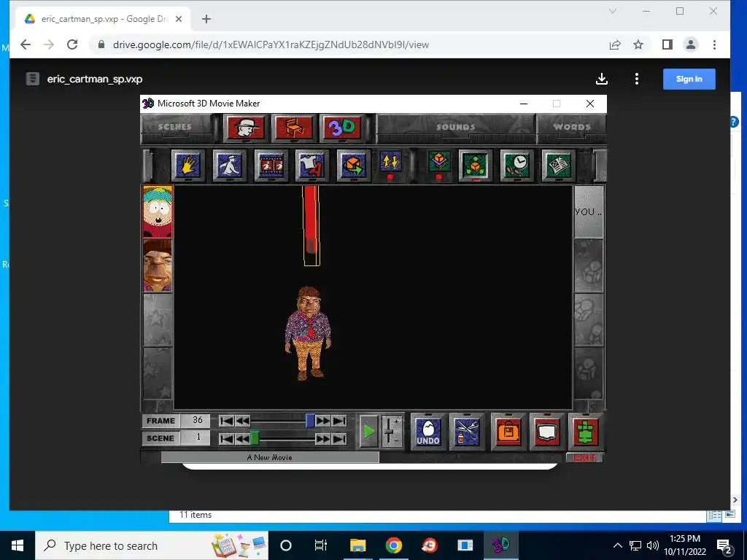Select the 'YOU..' text box thumbnail

pyautogui.click(x=589, y=211)
